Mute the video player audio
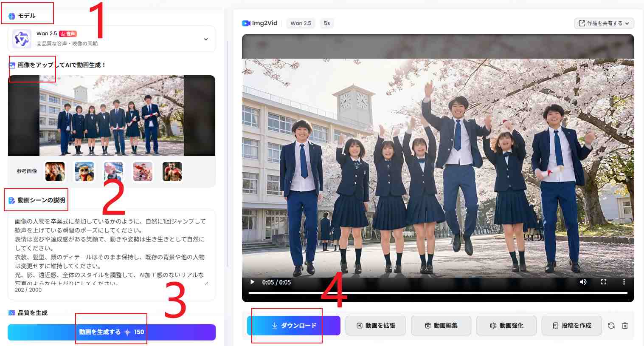 point(583,282)
